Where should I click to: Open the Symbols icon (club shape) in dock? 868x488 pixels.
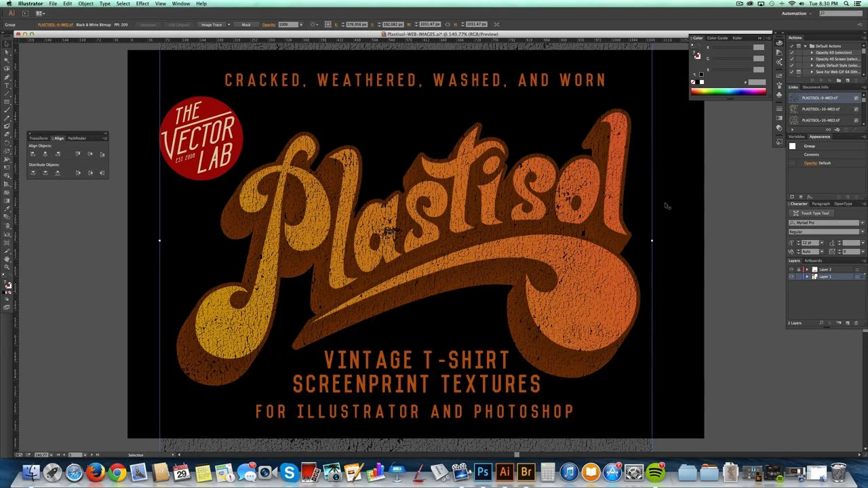[x=779, y=95]
